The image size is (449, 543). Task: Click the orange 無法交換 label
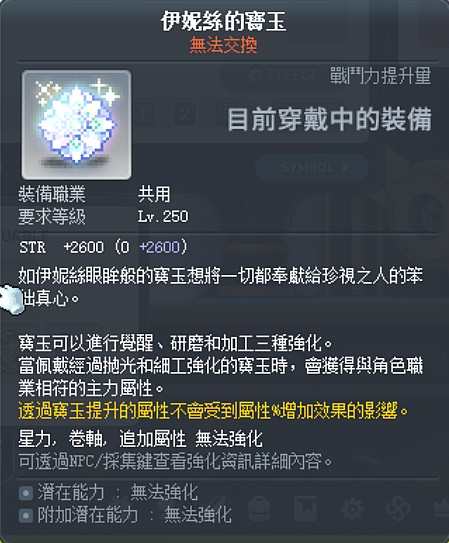point(224,45)
